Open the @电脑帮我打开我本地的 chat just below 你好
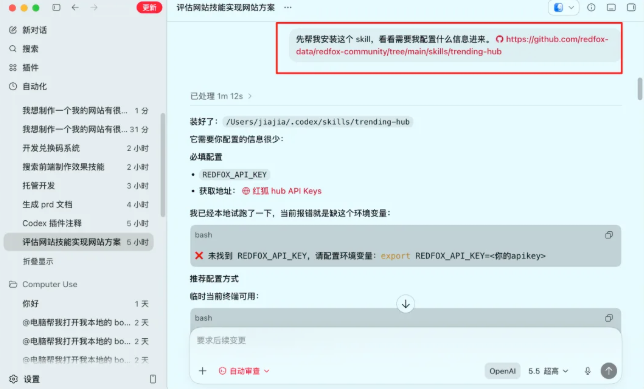This screenshot has width=644, height=389. click(x=78, y=323)
